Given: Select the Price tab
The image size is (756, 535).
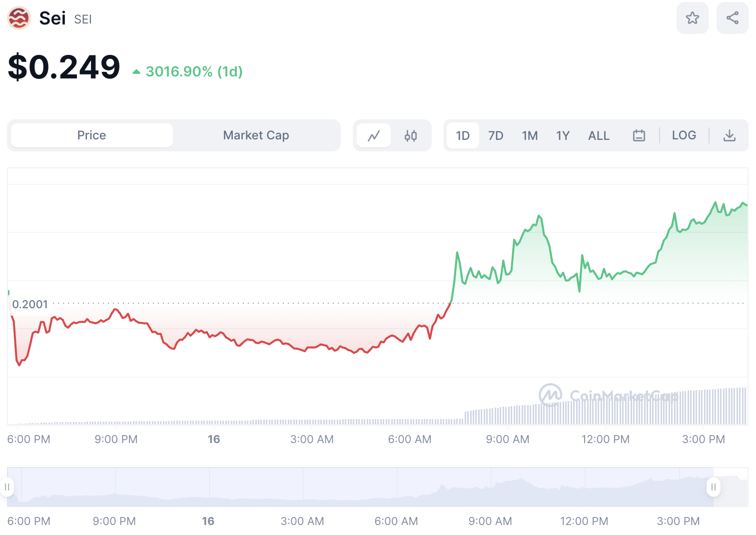Looking at the screenshot, I should pyautogui.click(x=92, y=135).
